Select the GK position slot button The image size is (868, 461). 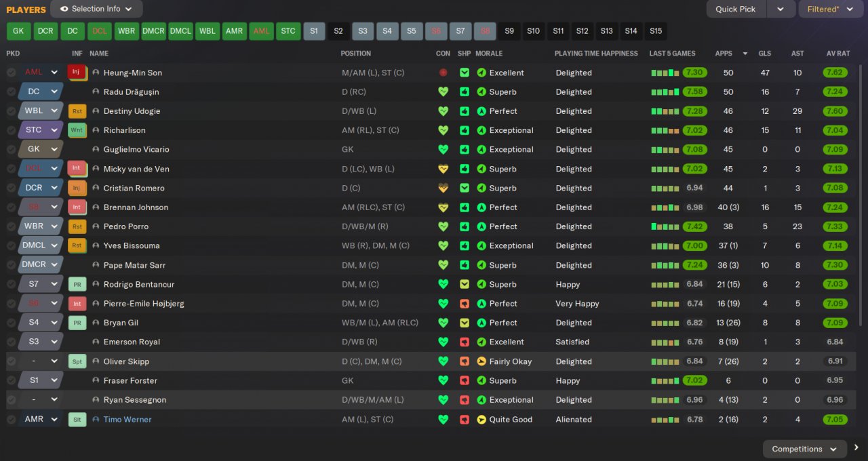[x=18, y=31]
